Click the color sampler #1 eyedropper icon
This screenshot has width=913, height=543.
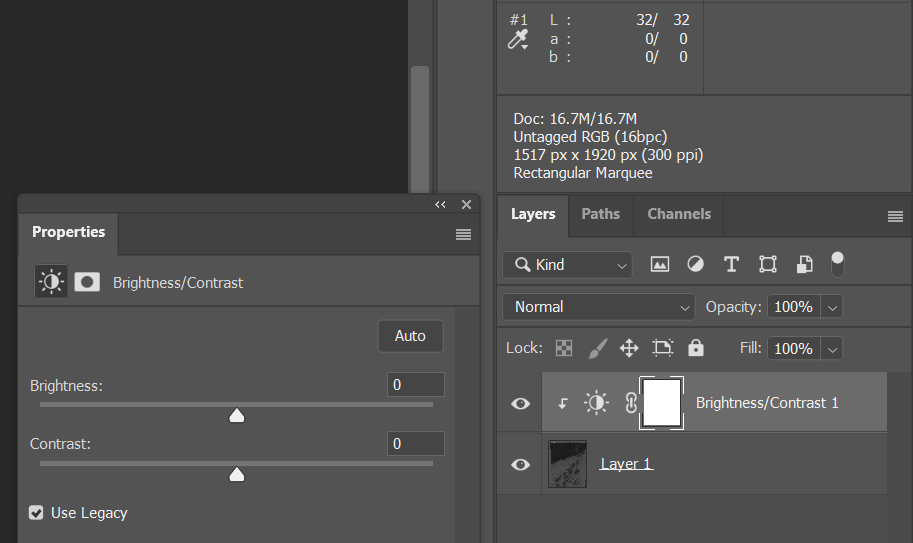[518, 40]
